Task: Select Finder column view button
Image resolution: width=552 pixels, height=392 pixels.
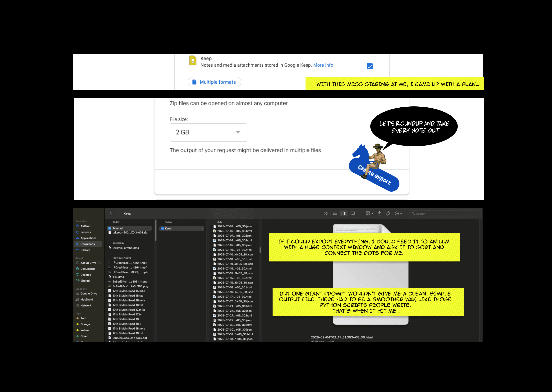Action: coord(344,213)
